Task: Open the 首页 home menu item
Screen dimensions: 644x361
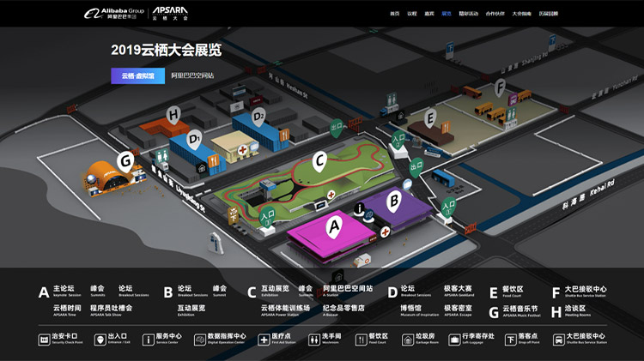Action: click(395, 14)
